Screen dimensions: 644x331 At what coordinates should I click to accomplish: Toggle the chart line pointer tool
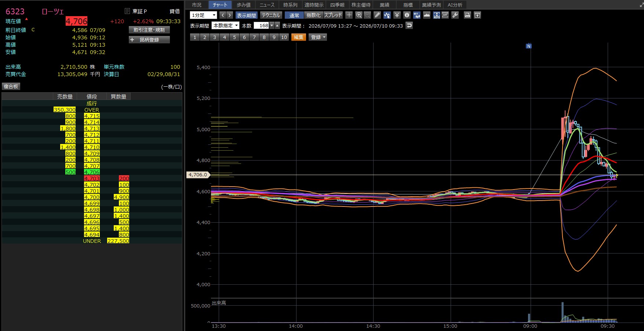(387, 15)
